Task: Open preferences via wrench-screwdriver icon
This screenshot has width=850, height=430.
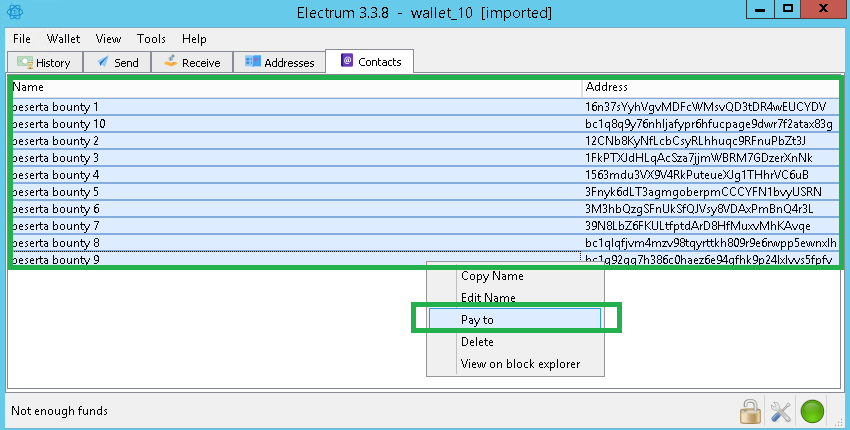Action: tap(781, 412)
